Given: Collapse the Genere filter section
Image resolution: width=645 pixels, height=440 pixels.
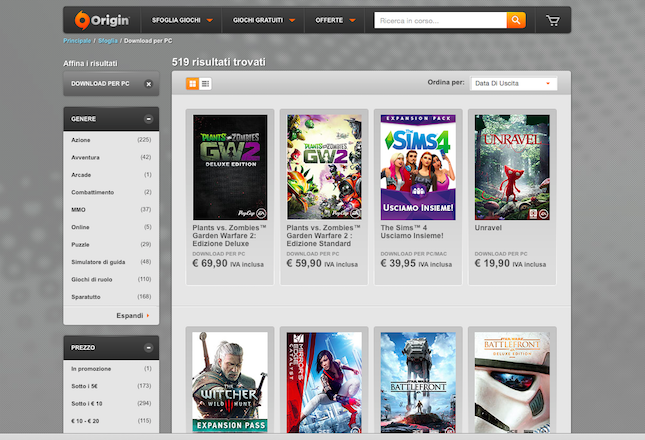Looking at the screenshot, I should 148,119.
